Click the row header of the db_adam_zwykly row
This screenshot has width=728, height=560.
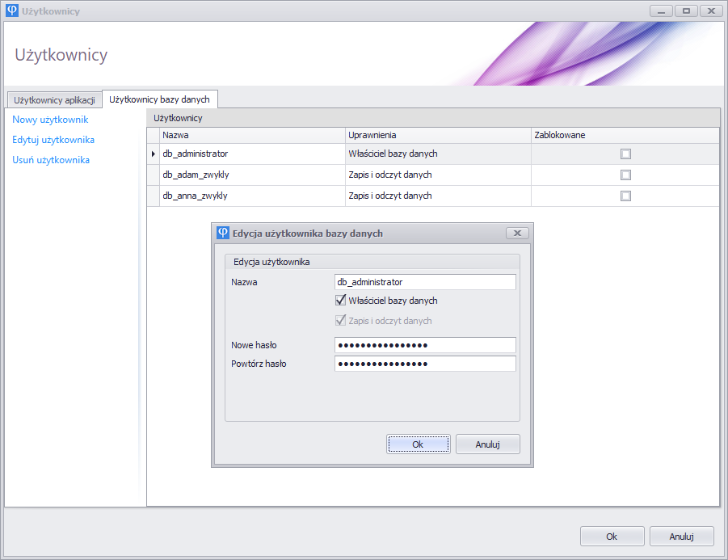(154, 175)
